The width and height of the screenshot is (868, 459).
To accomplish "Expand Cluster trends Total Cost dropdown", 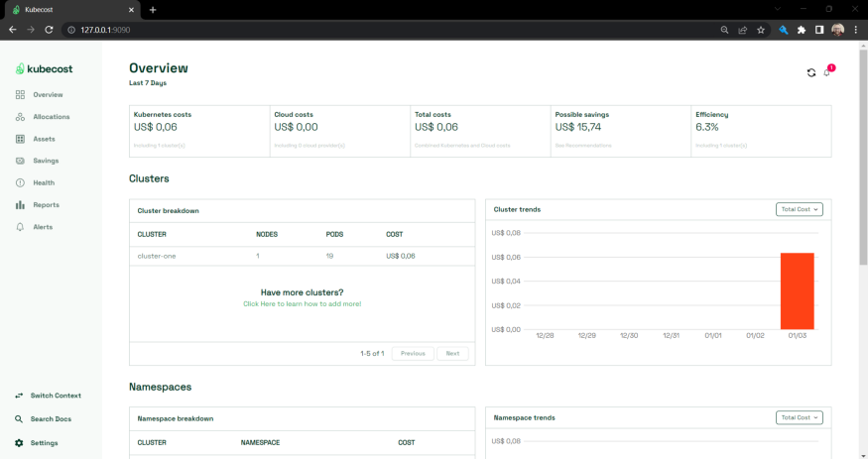I will 799,209.
